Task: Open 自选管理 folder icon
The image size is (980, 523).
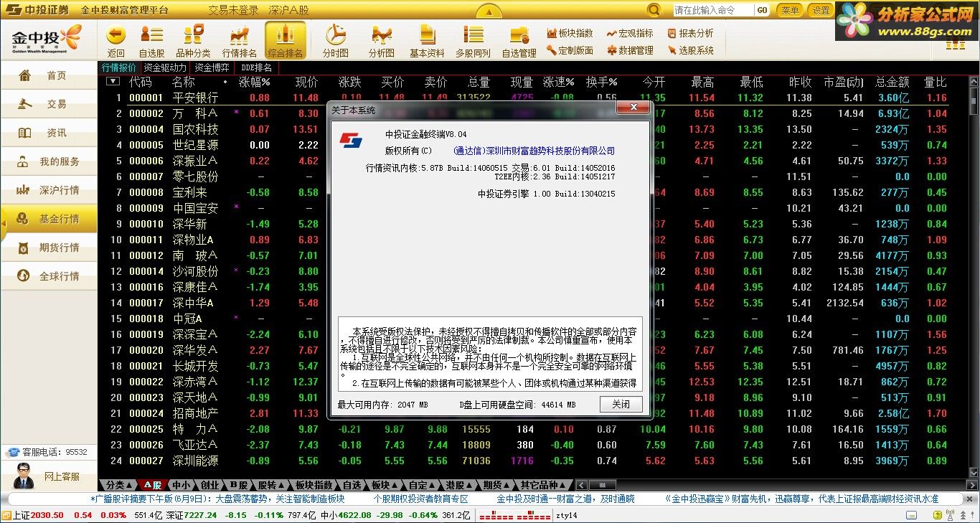Action: click(519, 34)
